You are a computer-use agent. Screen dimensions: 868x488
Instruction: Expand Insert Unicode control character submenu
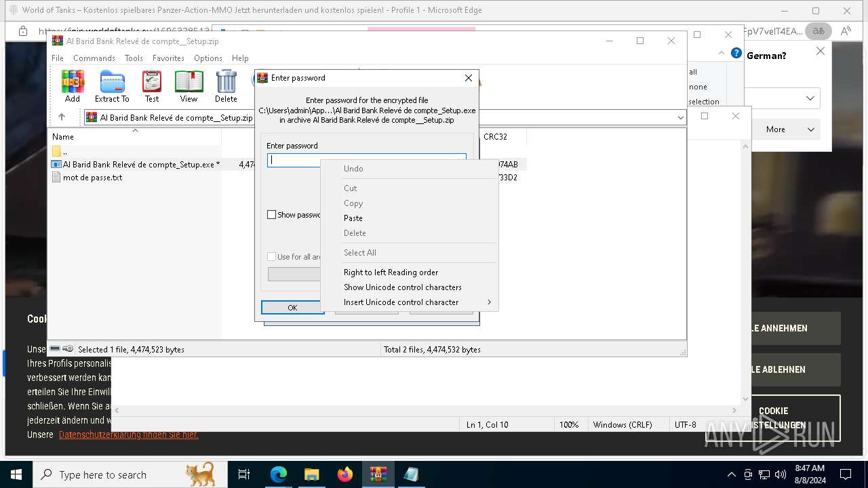click(x=409, y=302)
